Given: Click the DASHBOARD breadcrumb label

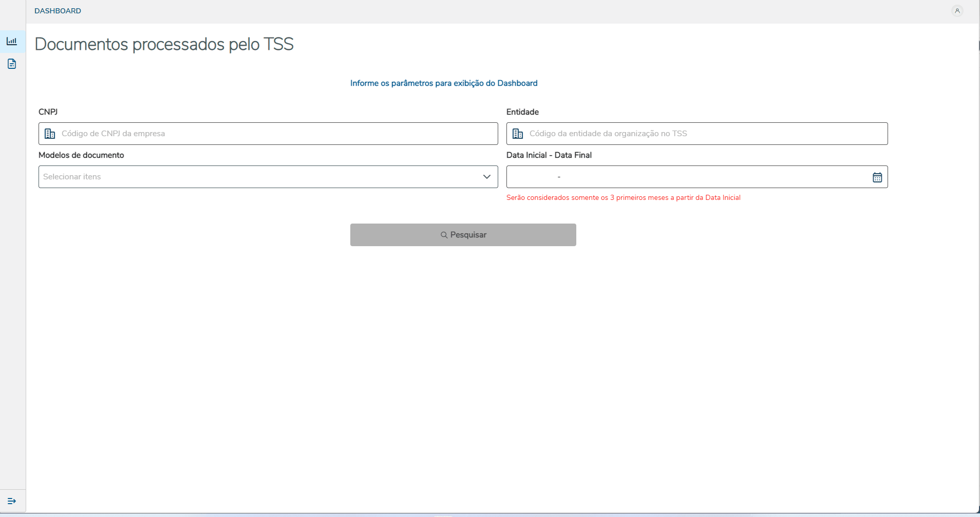Looking at the screenshot, I should pos(58,11).
